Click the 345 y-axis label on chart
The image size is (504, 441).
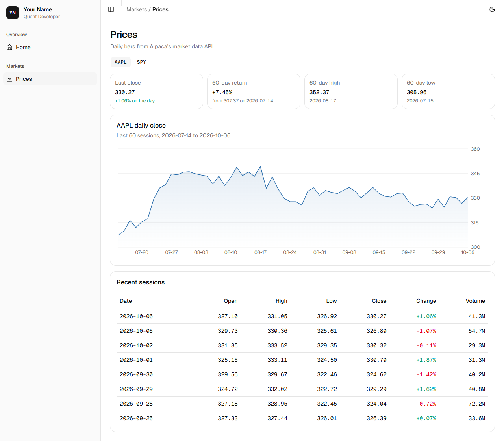(475, 174)
